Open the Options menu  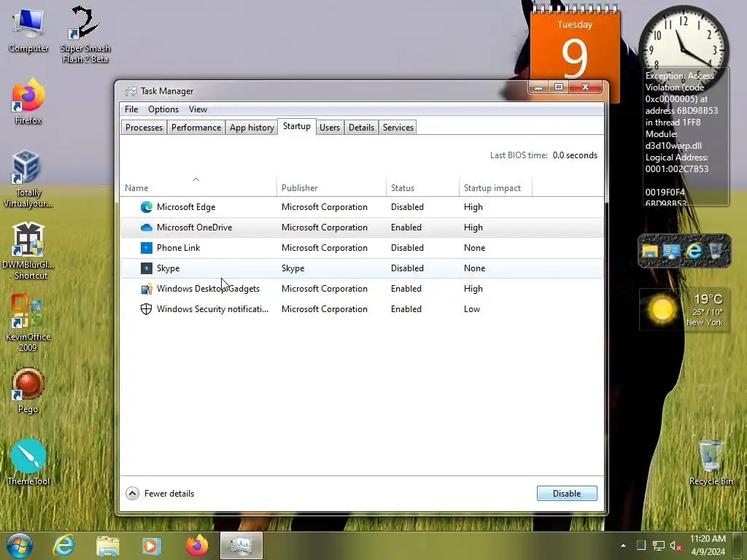point(163,109)
